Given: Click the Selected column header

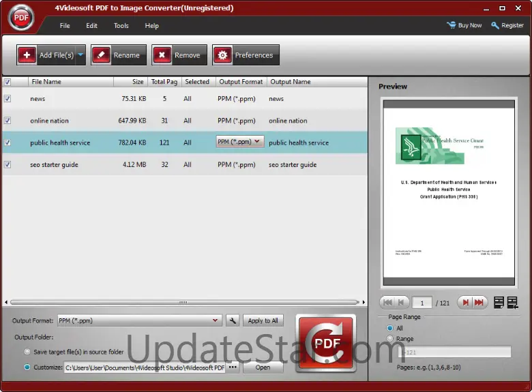Looking at the screenshot, I should (x=197, y=82).
